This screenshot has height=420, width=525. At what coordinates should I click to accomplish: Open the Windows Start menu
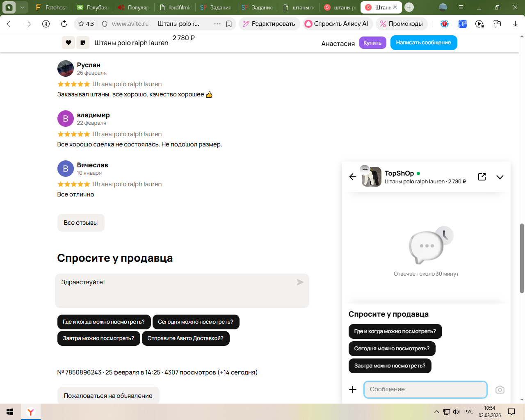(10, 412)
